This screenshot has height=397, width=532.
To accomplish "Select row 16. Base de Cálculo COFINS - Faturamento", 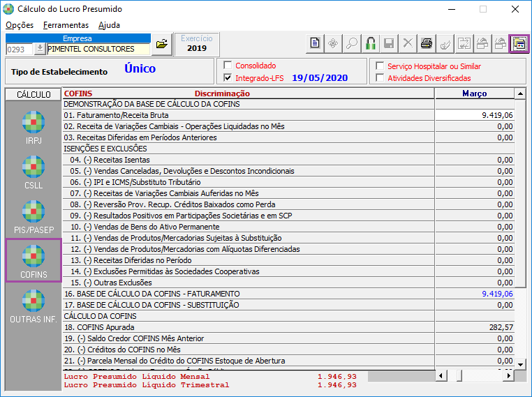I will click(249, 294).
